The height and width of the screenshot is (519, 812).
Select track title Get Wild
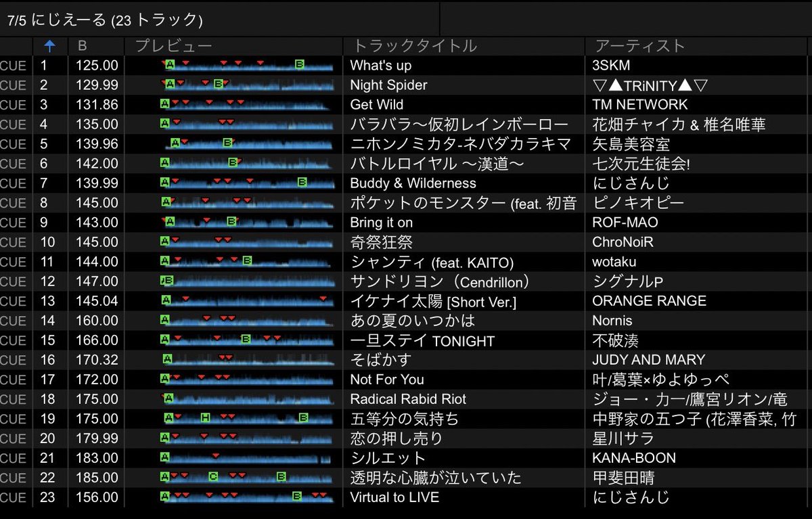tap(377, 105)
